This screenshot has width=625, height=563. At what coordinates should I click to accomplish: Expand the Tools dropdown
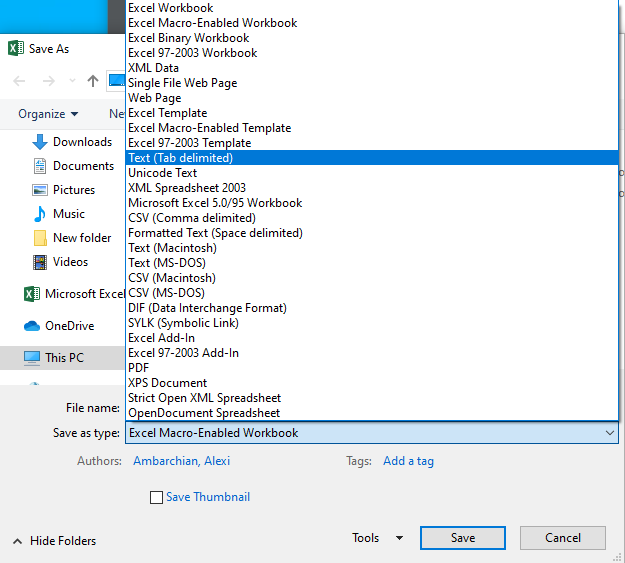(377, 538)
